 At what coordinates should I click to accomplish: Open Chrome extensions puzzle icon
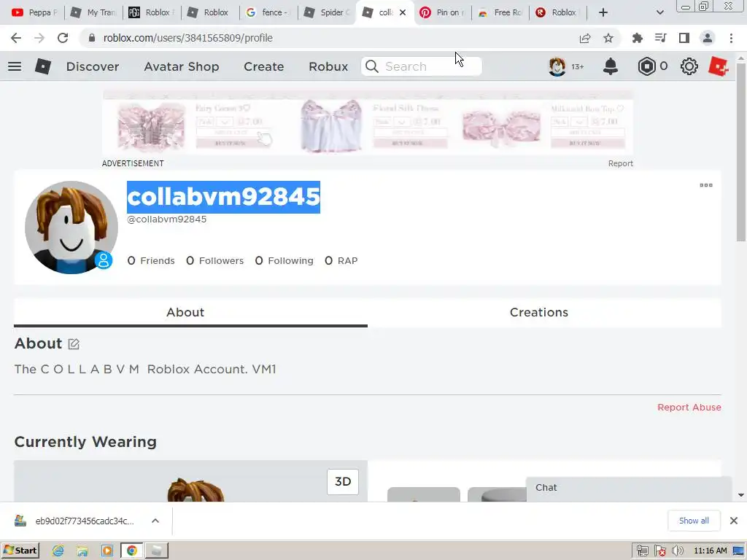click(x=638, y=38)
